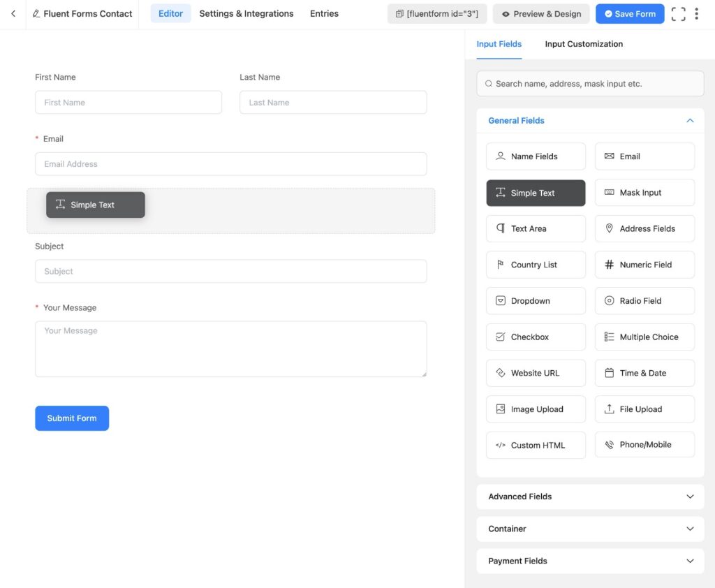Screen dimensions: 715x588
Task: Add a Custom HTML block
Action: [x=535, y=445]
